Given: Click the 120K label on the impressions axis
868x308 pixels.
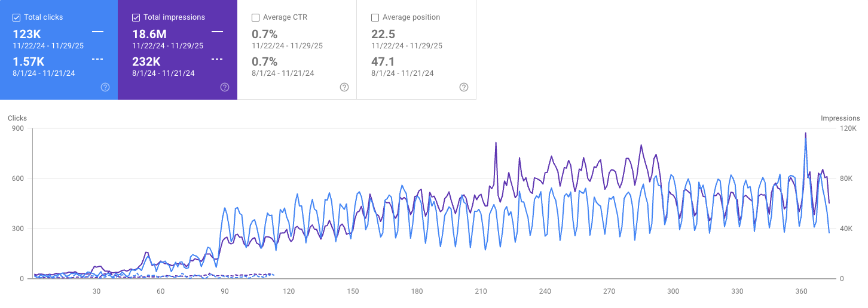Looking at the screenshot, I should point(849,128).
